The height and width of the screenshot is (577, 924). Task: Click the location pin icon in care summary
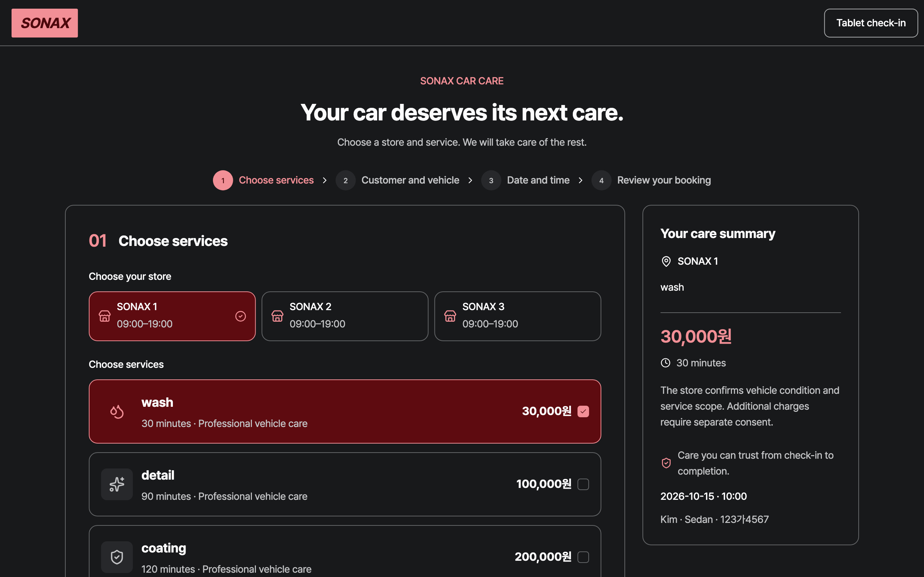click(x=666, y=261)
